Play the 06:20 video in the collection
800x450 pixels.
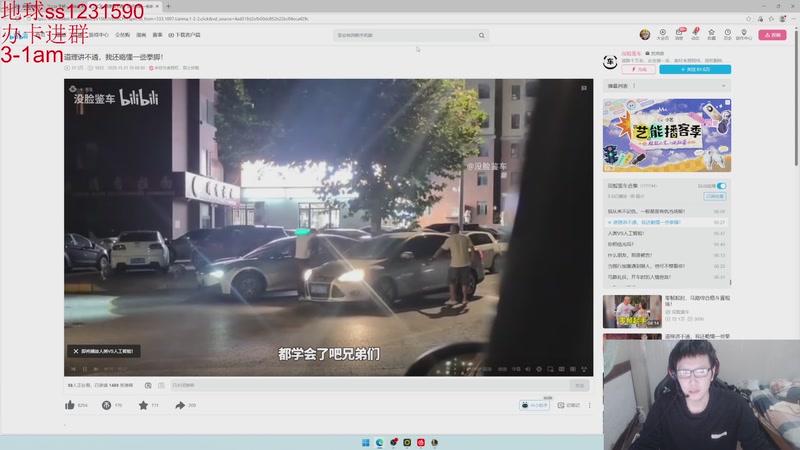click(x=667, y=266)
